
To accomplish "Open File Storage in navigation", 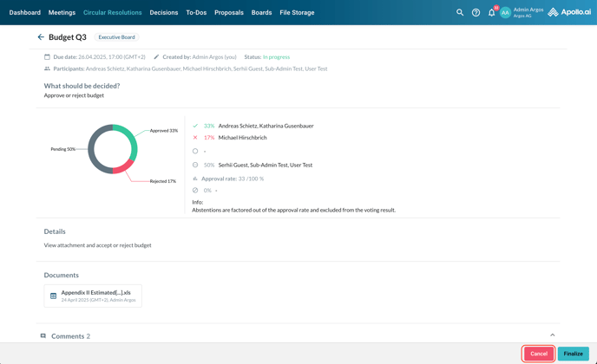I will point(297,13).
